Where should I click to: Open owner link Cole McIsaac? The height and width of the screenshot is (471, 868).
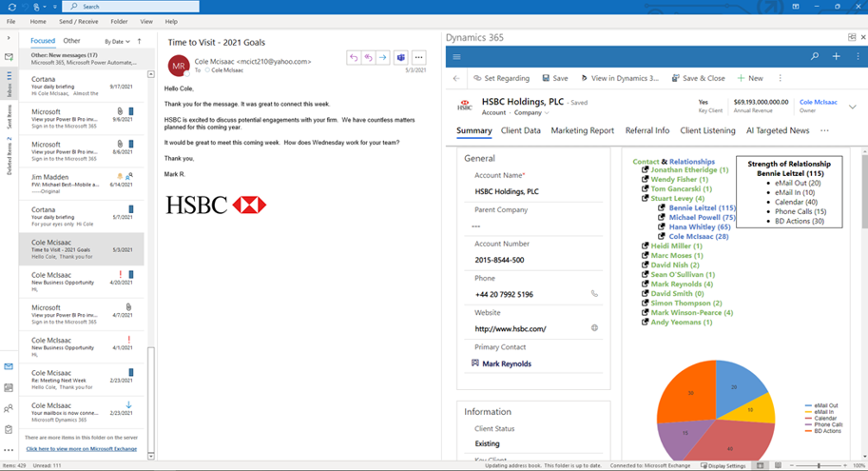tap(819, 102)
